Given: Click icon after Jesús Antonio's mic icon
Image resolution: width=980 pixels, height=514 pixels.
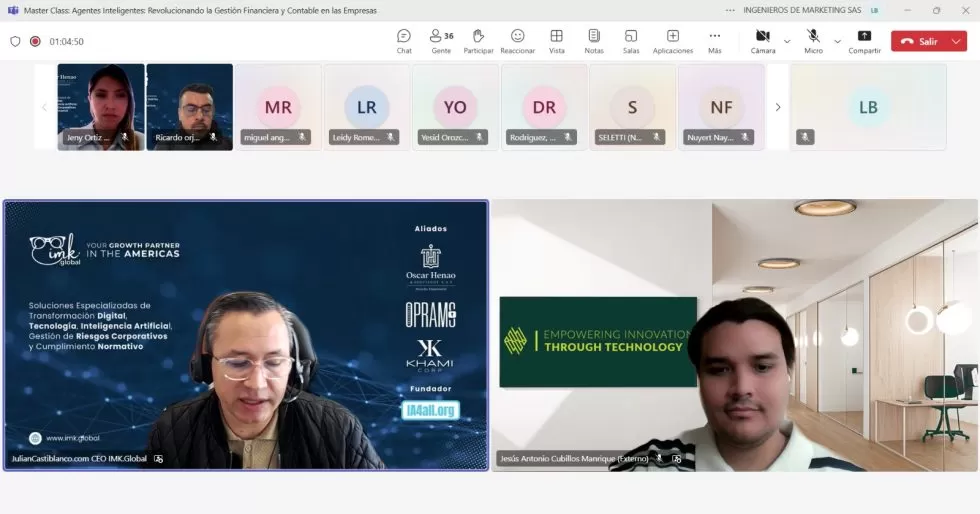Looking at the screenshot, I should tap(676, 458).
